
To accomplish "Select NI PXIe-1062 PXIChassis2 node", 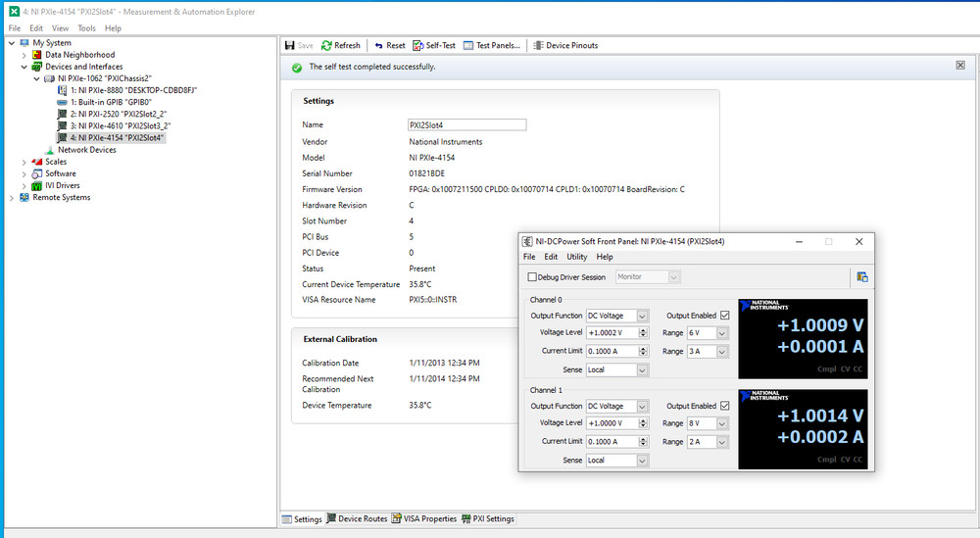I will (x=105, y=78).
